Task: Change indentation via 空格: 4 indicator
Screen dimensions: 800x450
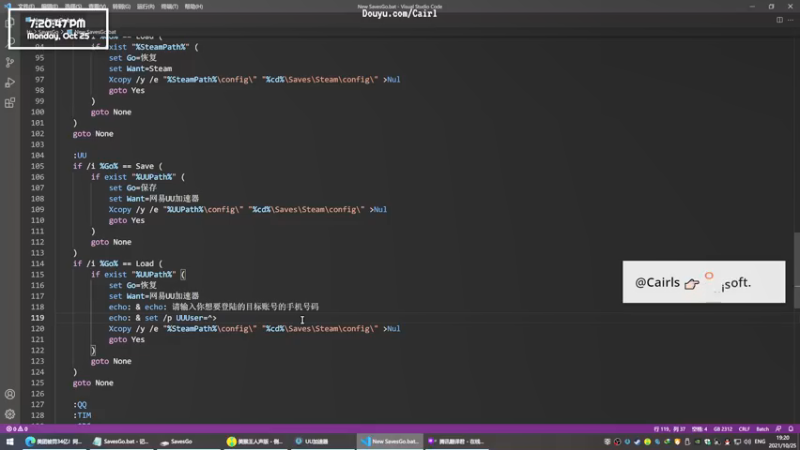Action: tap(699, 429)
